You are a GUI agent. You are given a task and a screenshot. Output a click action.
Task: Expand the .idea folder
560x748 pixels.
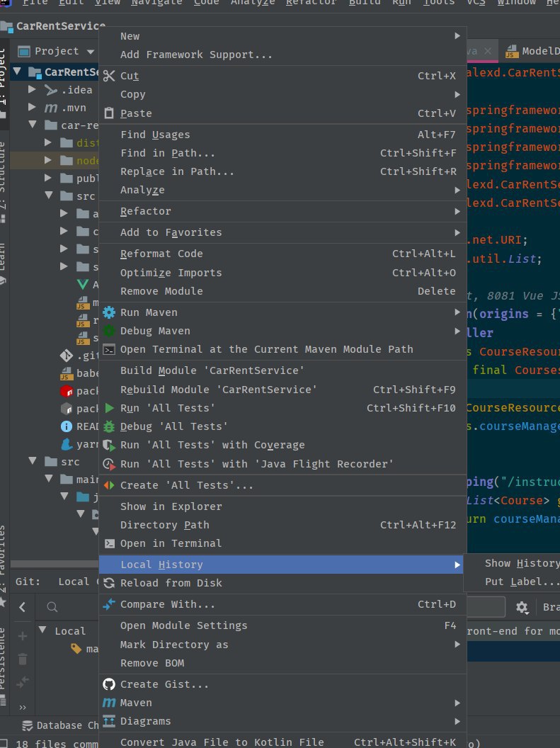(32, 89)
